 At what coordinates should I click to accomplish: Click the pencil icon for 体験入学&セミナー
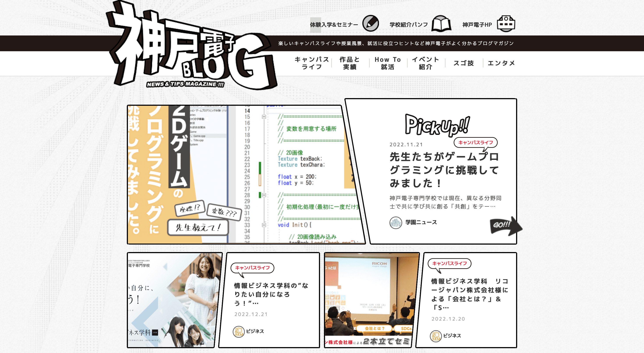click(x=370, y=23)
